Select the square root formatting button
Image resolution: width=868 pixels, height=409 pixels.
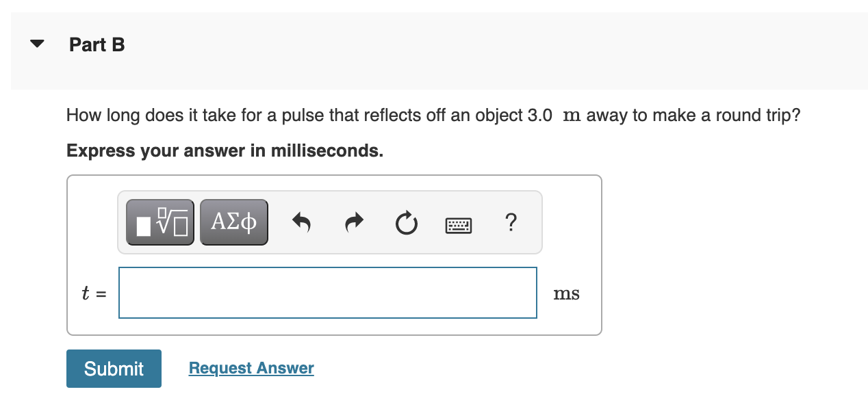click(x=159, y=222)
